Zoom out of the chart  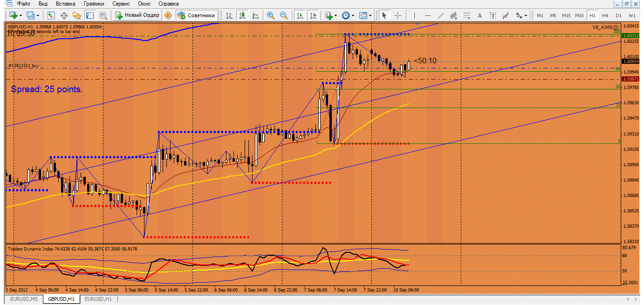click(x=284, y=15)
